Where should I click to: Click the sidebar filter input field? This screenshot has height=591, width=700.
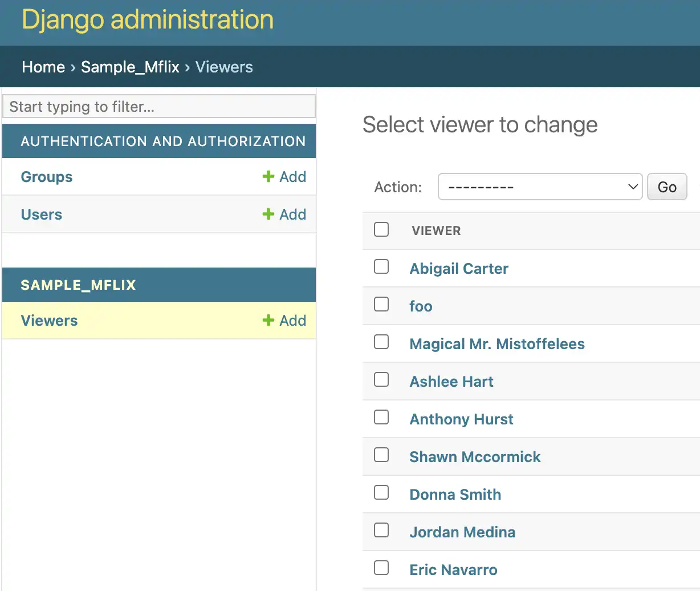(158, 106)
